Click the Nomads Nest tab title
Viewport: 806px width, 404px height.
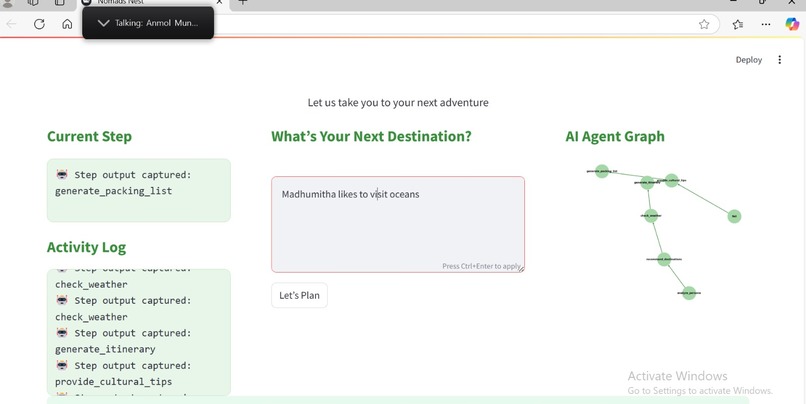click(121, 2)
